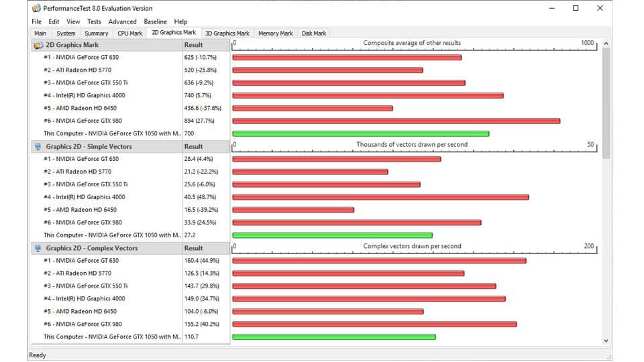Image resolution: width=644 pixels, height=362 pixels.
Task: Maximize the PerformanceTest window
Action: pos(576,8)
